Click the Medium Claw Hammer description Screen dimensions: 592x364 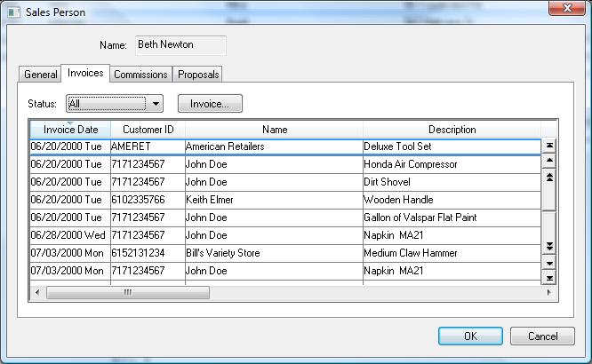pos(452,253)
